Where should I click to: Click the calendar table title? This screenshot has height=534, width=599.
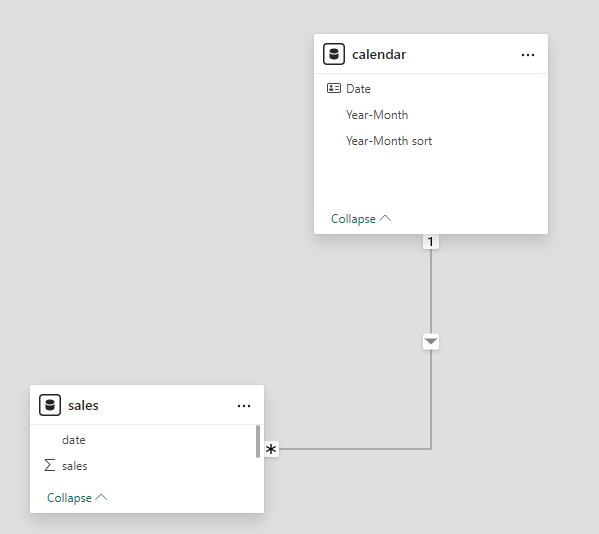click(379, 55)
